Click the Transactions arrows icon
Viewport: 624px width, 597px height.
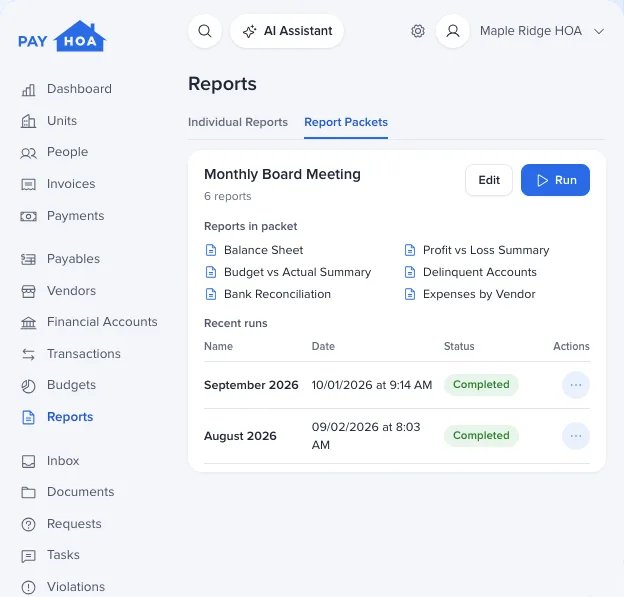28,354
